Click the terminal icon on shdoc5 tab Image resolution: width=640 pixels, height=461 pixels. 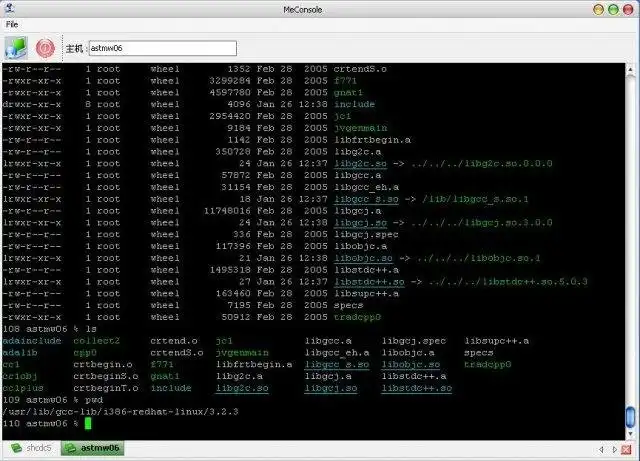(x=16, y=448)
